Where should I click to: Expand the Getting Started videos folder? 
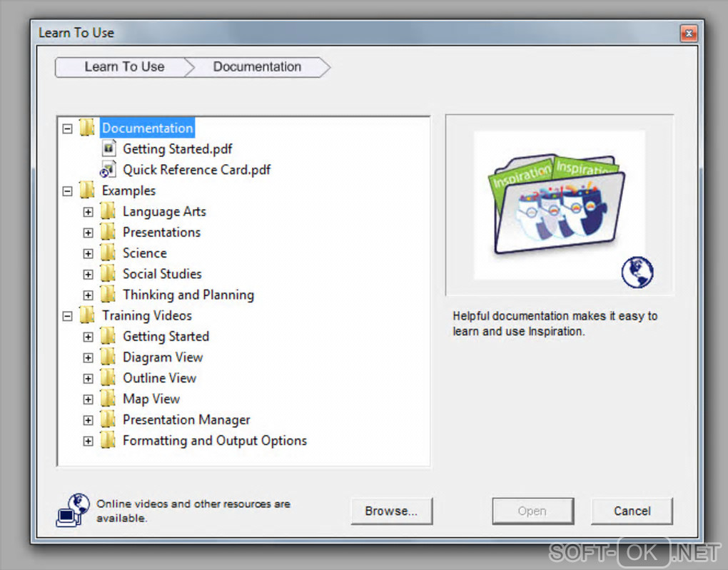coord(88,337)
